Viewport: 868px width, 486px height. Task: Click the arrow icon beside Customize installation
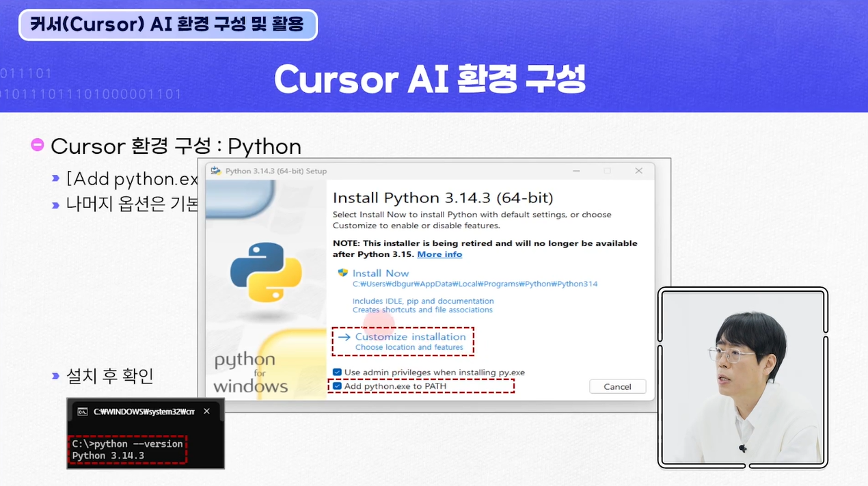click(x=344, y=337)
